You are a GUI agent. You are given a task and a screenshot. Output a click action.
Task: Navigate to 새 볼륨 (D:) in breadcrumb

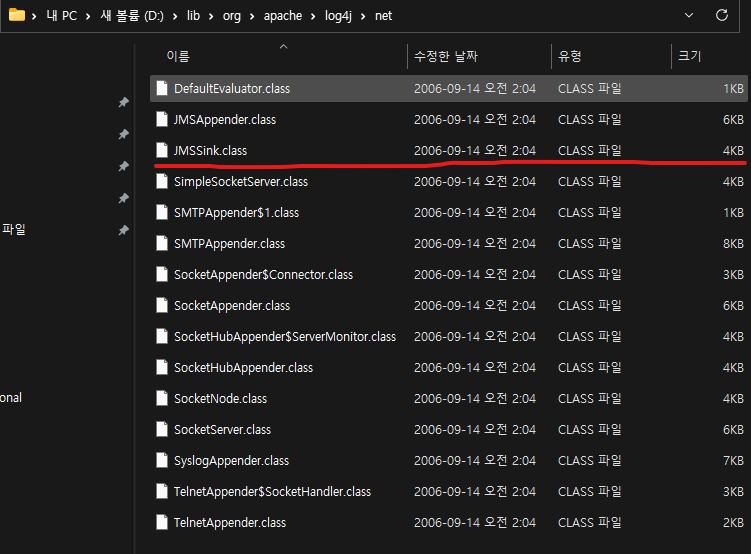click(132, 16)
